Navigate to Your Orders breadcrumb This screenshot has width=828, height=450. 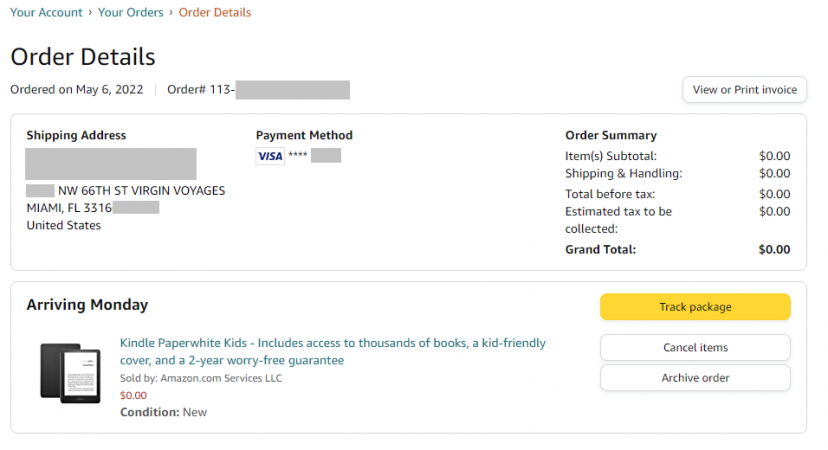[130, 12]
